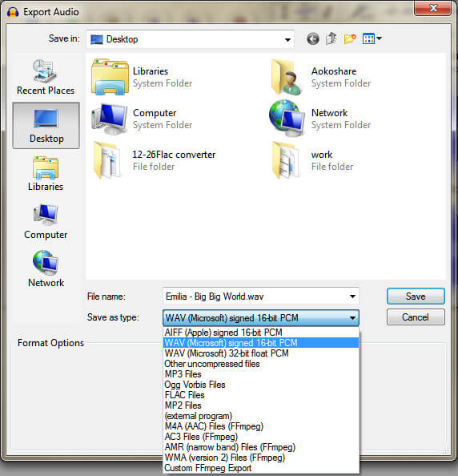
Task: Click the Cancel button
Action: pos(416,317)
